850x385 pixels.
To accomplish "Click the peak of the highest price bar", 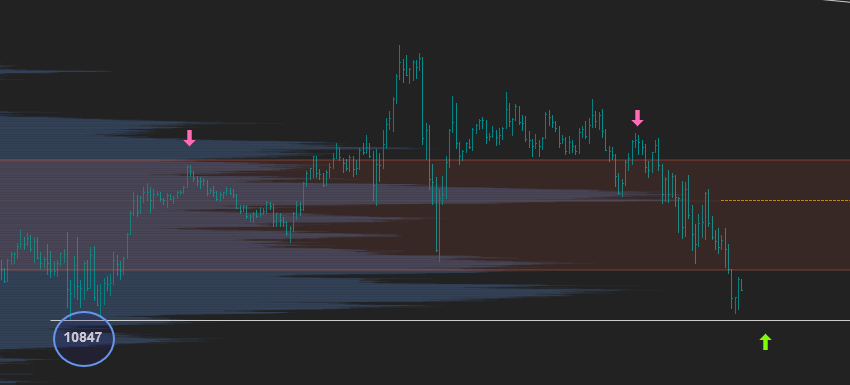I will coord(400,47).
